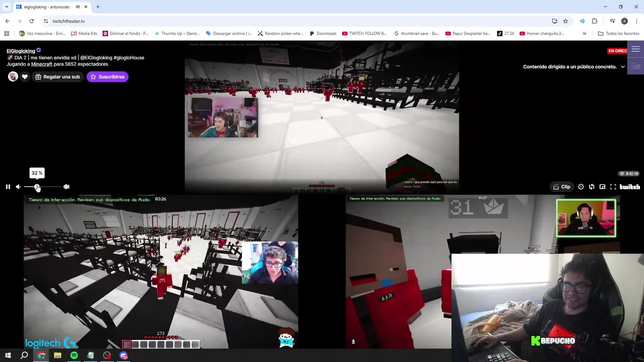
Task: Reload the twitchtheater.tv page
Action: 31,21
